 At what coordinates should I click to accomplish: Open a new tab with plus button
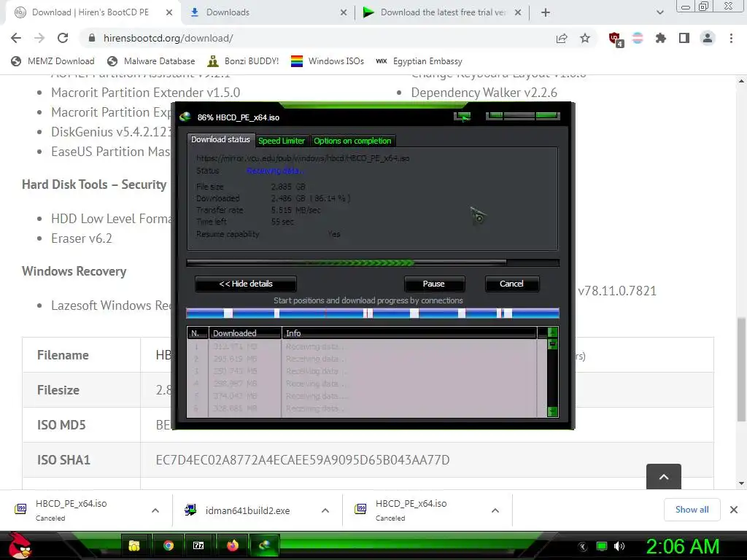[x=546, y=12]
